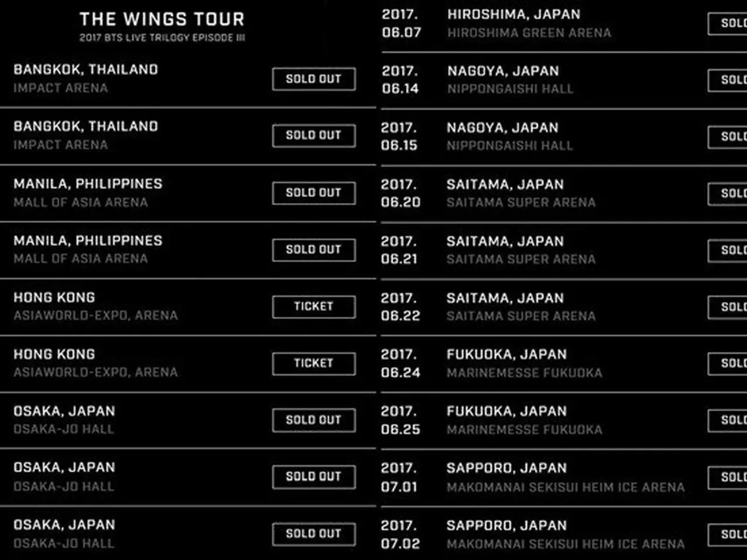This screenshot has width=747, height=560.
Task: Click THE WINGS TOUR title heading
Action: (x=162, y=19)
